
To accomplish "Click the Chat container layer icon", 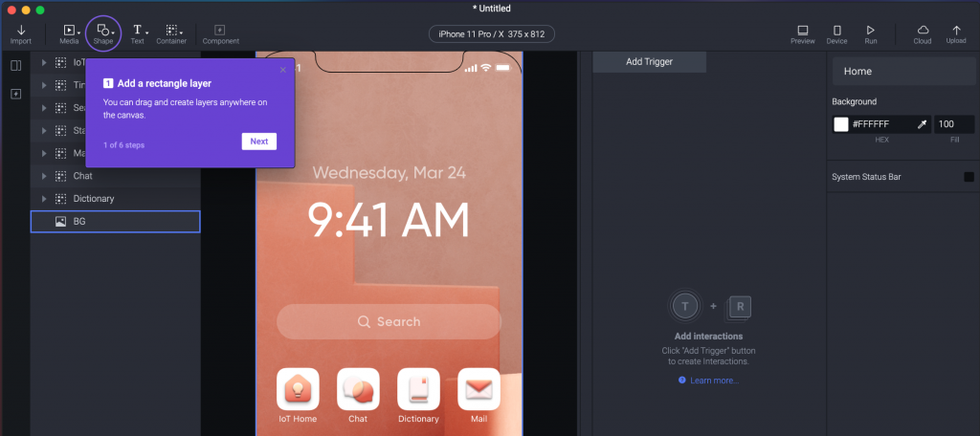I will click(x=60, y=176).
